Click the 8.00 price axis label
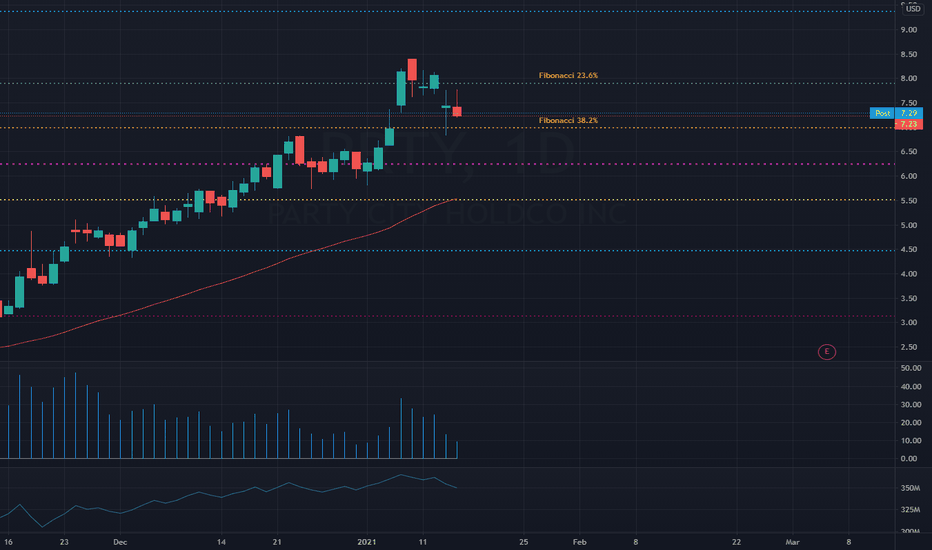This screenshot has width=932, height=550. (x=908, y=78)
